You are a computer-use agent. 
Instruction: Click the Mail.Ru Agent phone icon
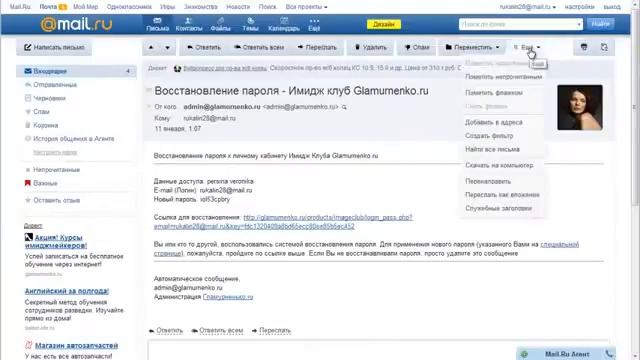click(609, 354)
